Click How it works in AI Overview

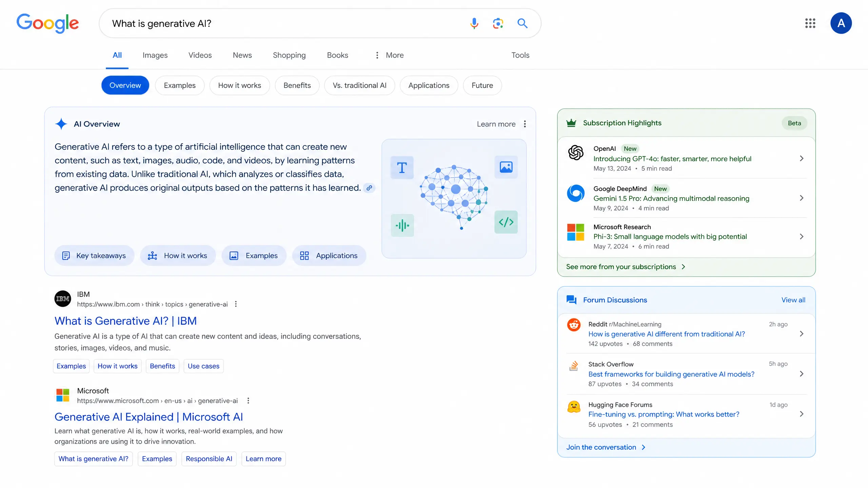point(178,256)
